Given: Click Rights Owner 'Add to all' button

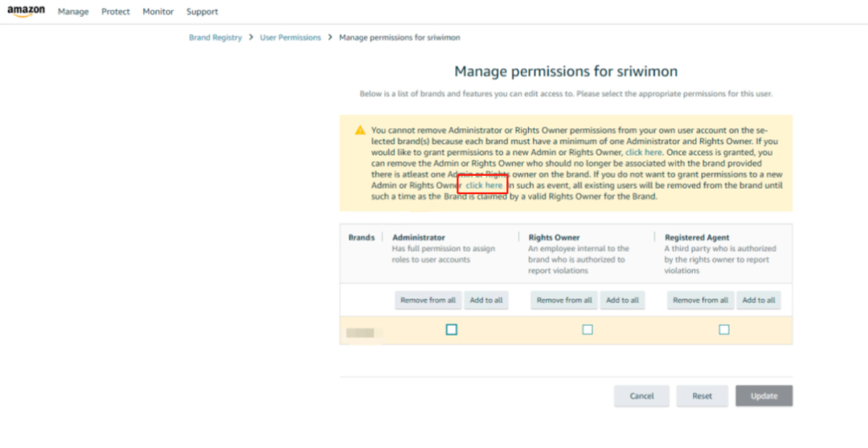Looking at the screenshot, I should pyautogui.click(x=623, y=300).
